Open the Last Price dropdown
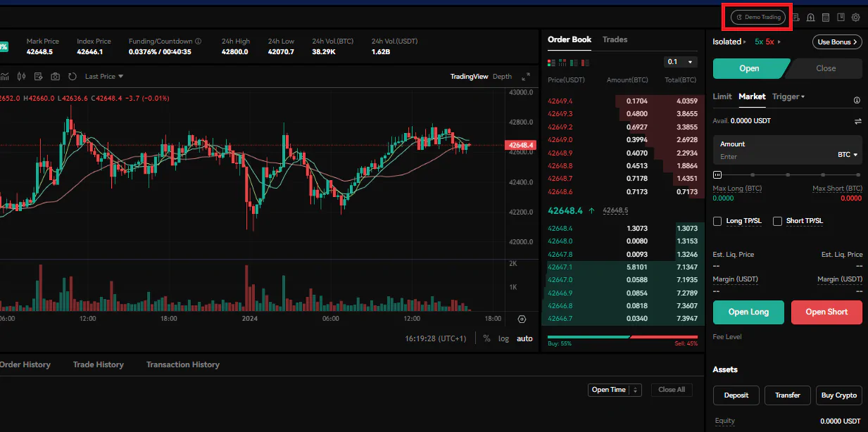This screenshot has height=432, width=868. click(x=104, y=76)
